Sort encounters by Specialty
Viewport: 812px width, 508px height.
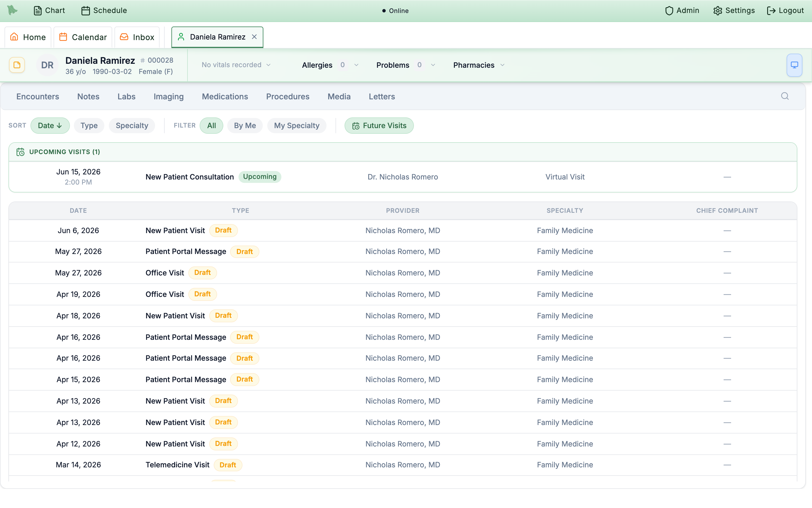coord(132,125)
